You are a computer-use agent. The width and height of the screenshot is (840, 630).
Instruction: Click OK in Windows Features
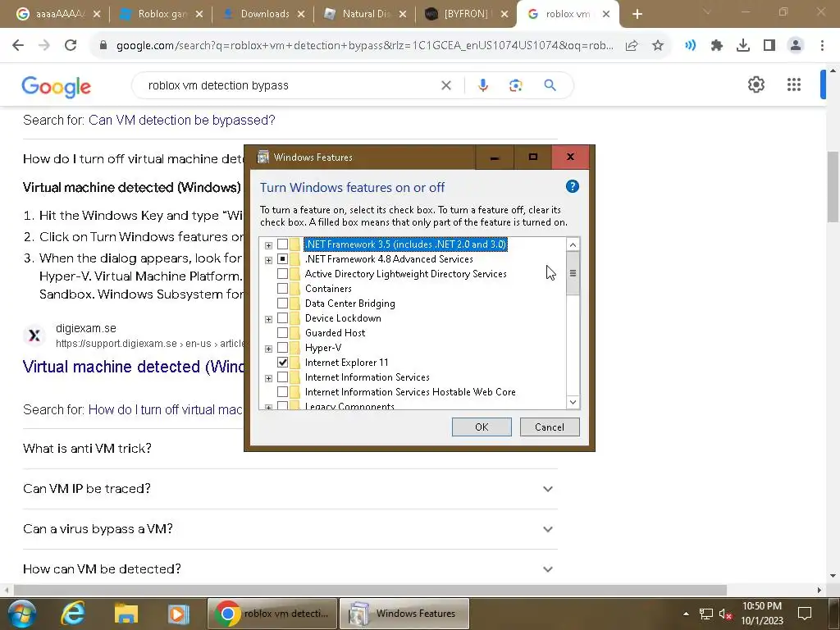482,427
